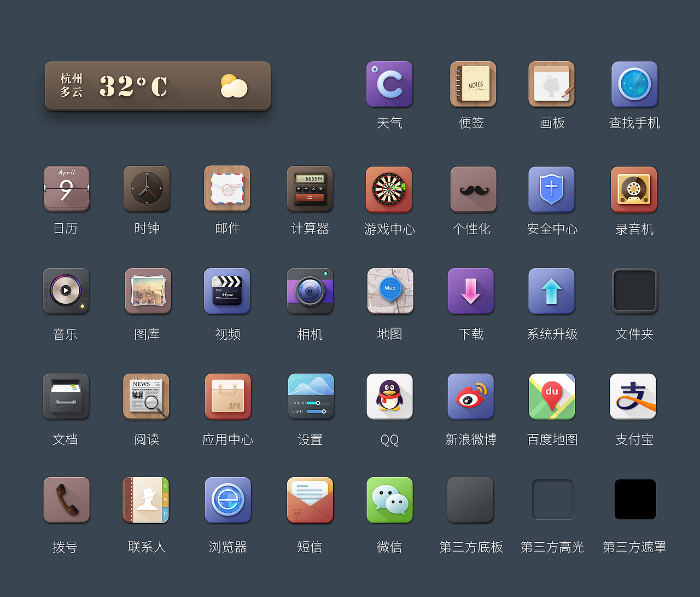Click the "新浪微博" label text

click(471, 439)
